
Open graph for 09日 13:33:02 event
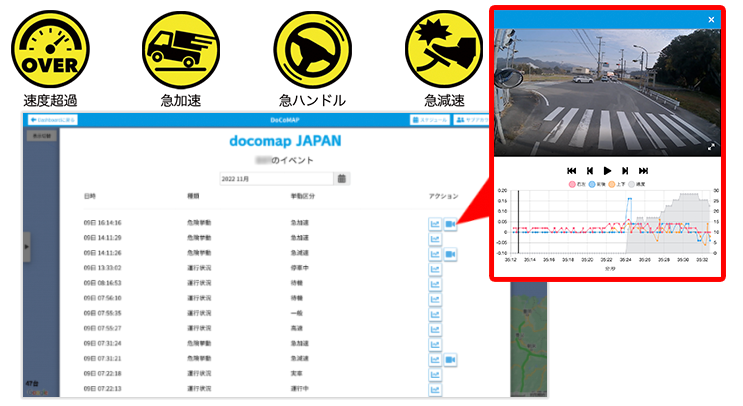point(435,269)
